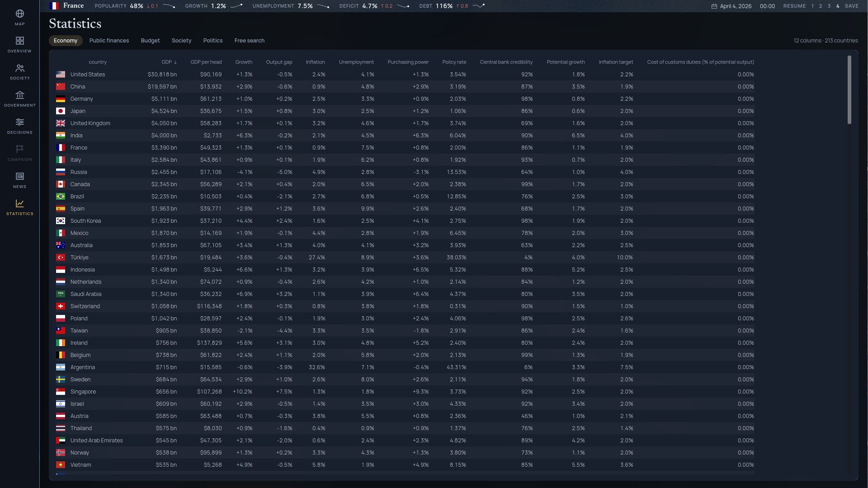This screenshot has height=488, width=868.
Task: Set game speed to 4
Action: (838, 6)
